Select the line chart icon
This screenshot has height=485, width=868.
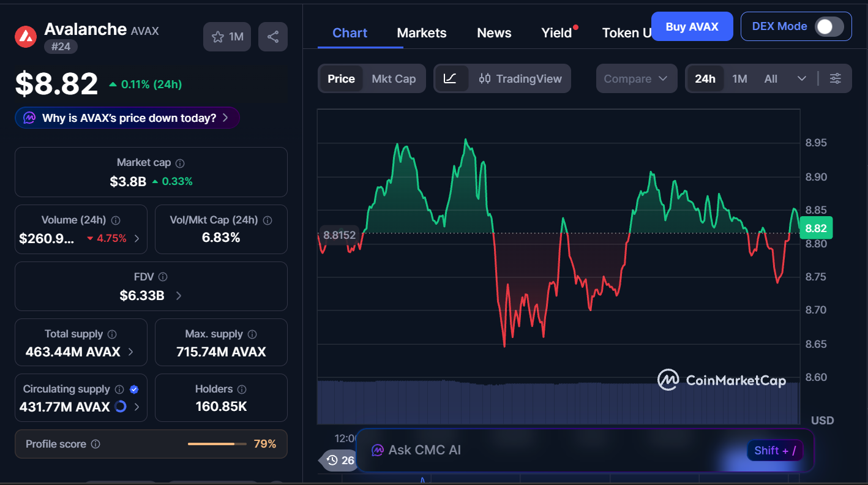(x=452, y=78)
